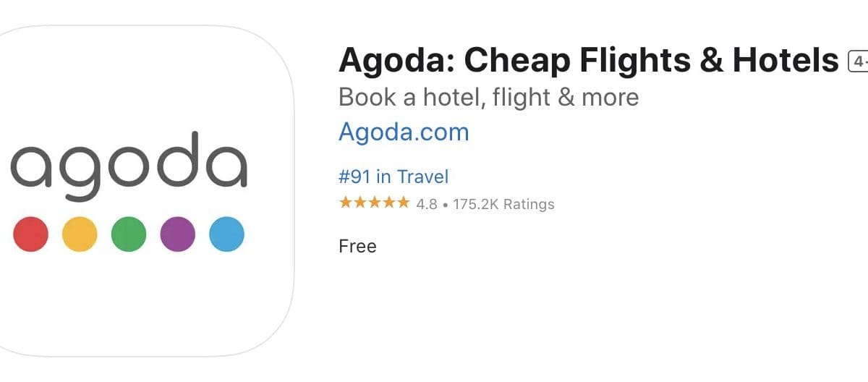868x382 pixels.
Task: Click the red dot in Agoda logo
Action: [x=31, y=234]
